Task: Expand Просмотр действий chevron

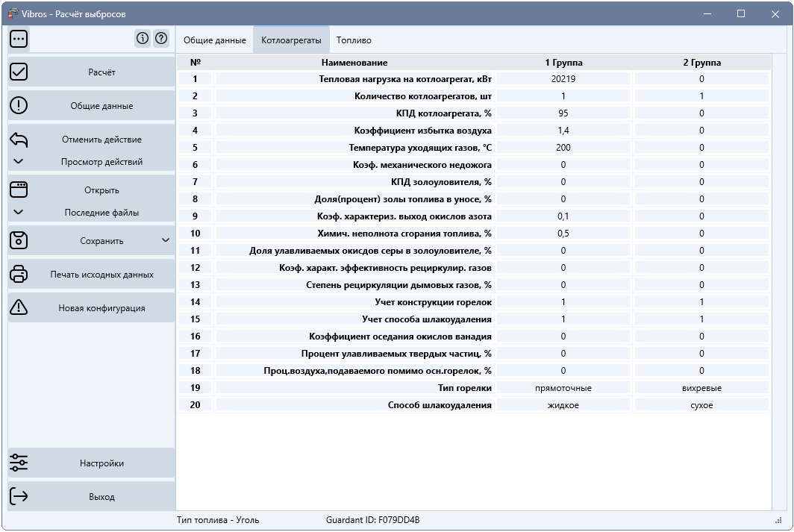Action: pyautogui.click(x=18, y=161)
